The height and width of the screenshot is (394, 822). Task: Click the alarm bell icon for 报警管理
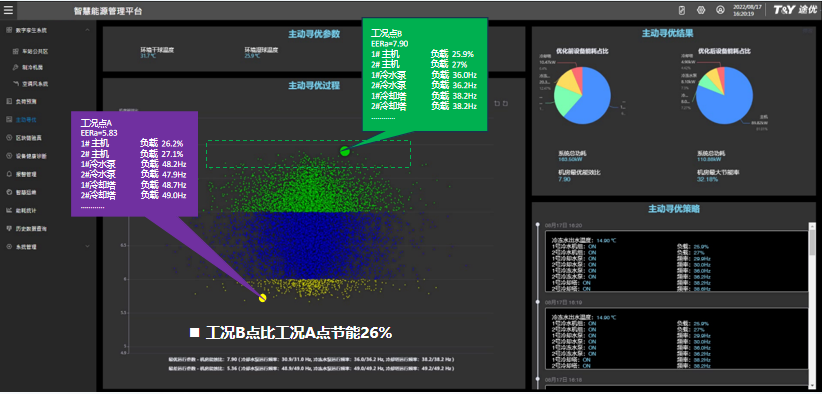click(x=9, y=173)
